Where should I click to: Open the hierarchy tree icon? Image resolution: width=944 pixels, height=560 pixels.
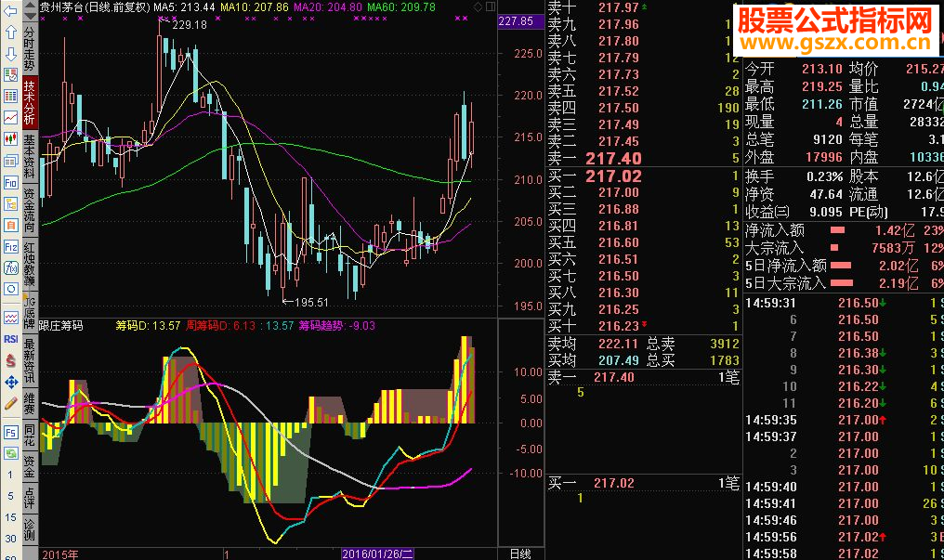11,204
